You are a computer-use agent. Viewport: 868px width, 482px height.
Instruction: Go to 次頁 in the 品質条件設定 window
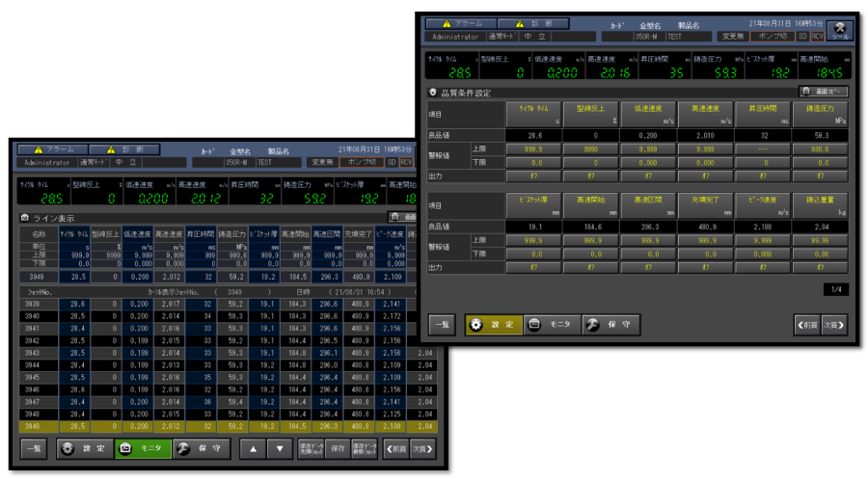[833, 326]
